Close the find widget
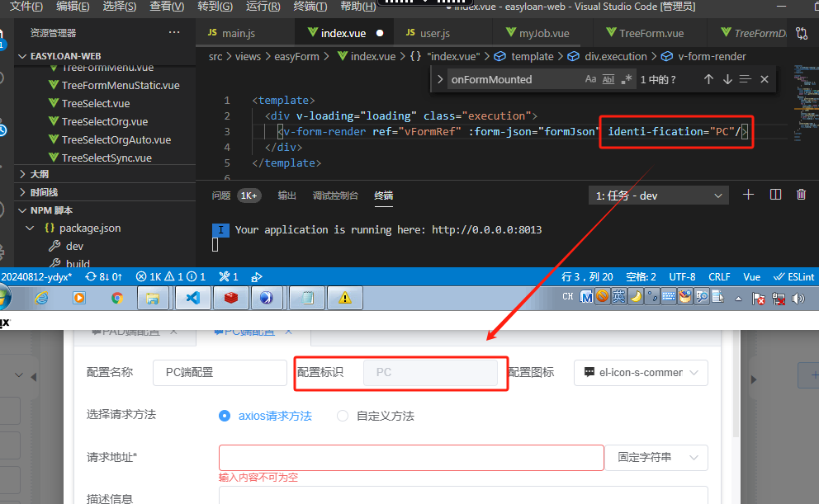Image resolution: width=819 pixels, height=504 pixels. click(x=765, y=80)
